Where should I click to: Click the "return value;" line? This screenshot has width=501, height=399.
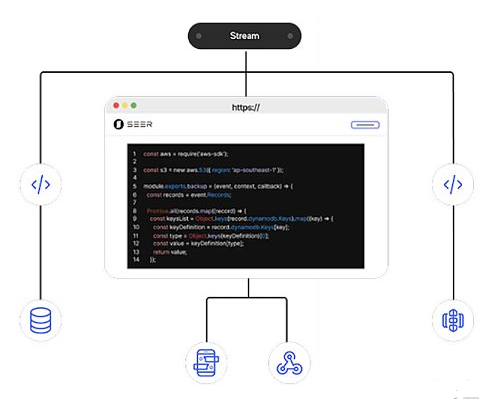click(x=170, y=252)
